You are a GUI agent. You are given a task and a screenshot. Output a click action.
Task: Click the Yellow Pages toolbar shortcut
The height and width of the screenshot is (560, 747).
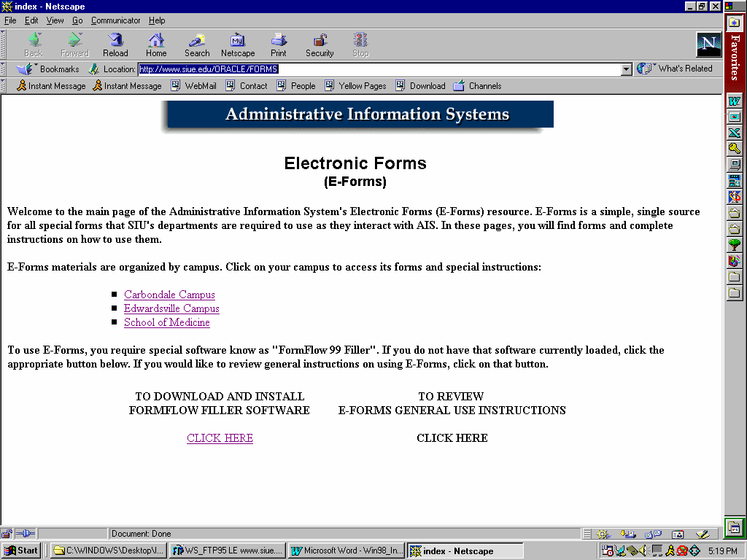[355, 86]
